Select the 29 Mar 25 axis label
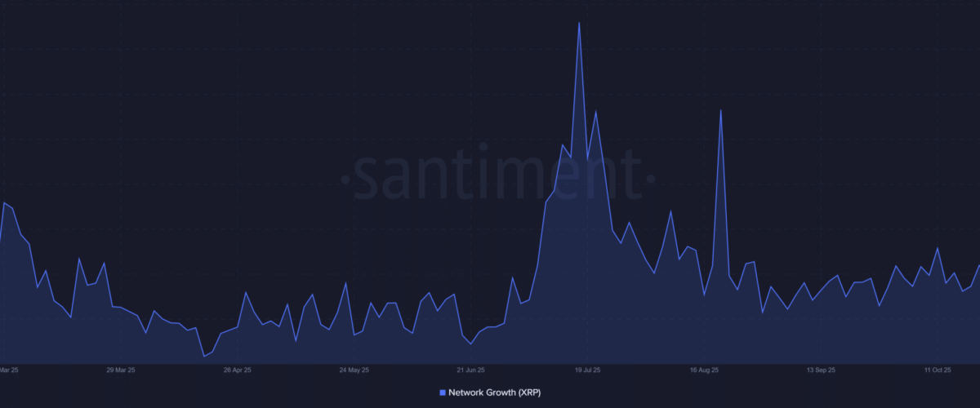 tap(121, 370)
